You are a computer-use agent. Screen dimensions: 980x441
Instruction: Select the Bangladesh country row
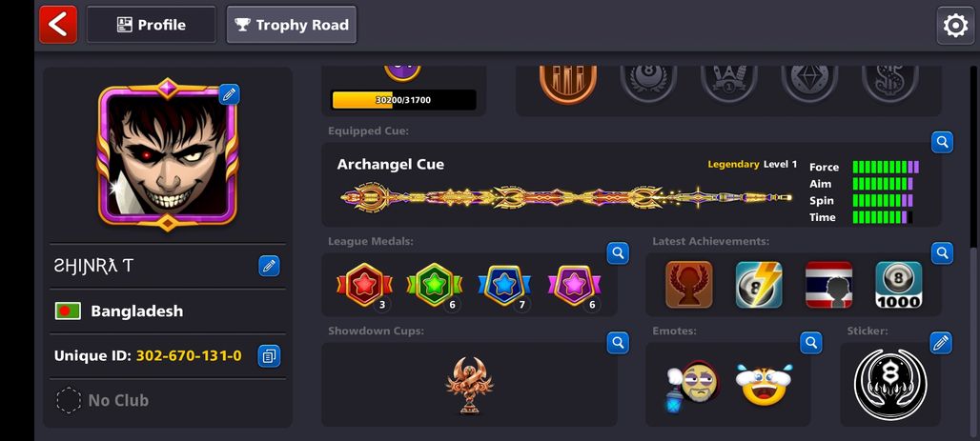pyautogui.click(x=168, y=311)
